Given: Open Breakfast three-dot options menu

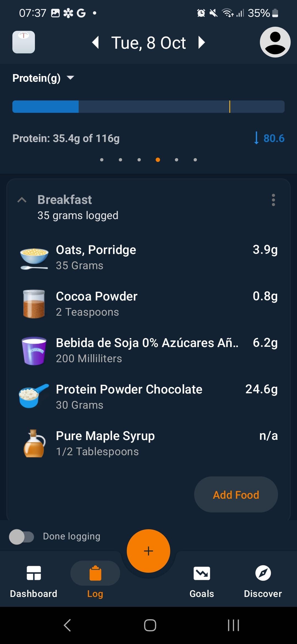Looking at the screenshot, I should point(273,200).
